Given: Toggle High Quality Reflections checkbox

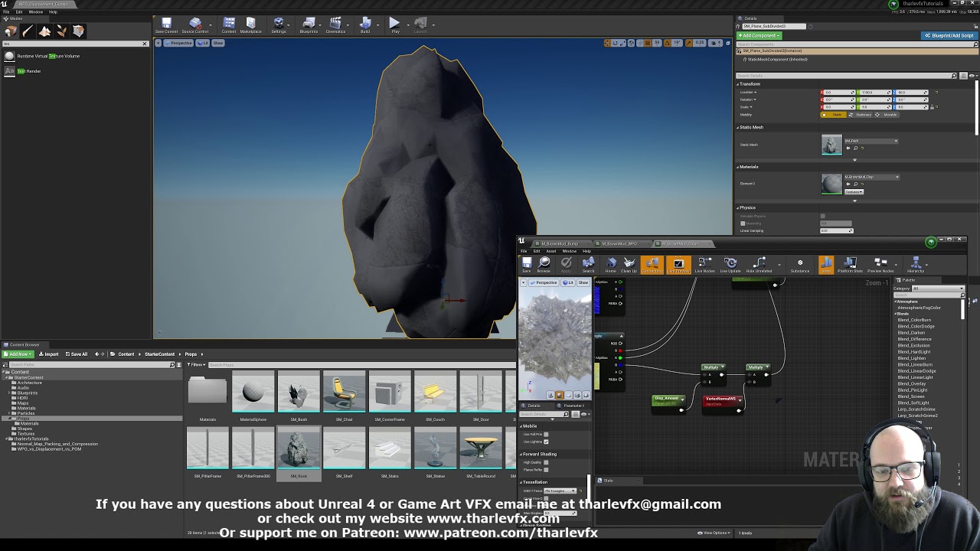Looking at the screenshot, I should 546,462.
